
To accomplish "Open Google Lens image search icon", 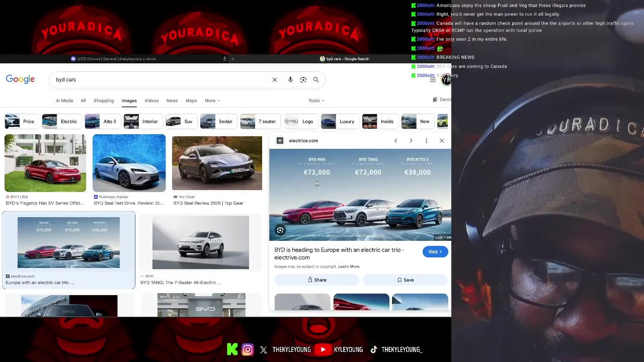I will (x=303, y=79).
